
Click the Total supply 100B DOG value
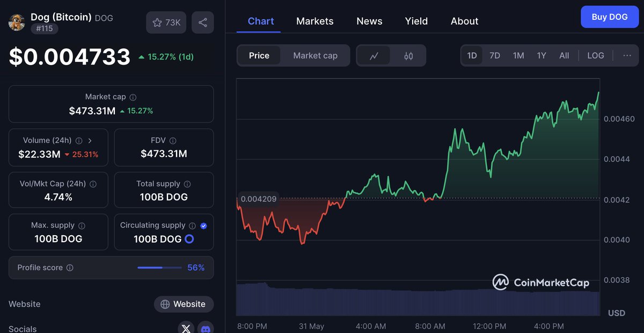pyautogui.click(x=164, y=197)
